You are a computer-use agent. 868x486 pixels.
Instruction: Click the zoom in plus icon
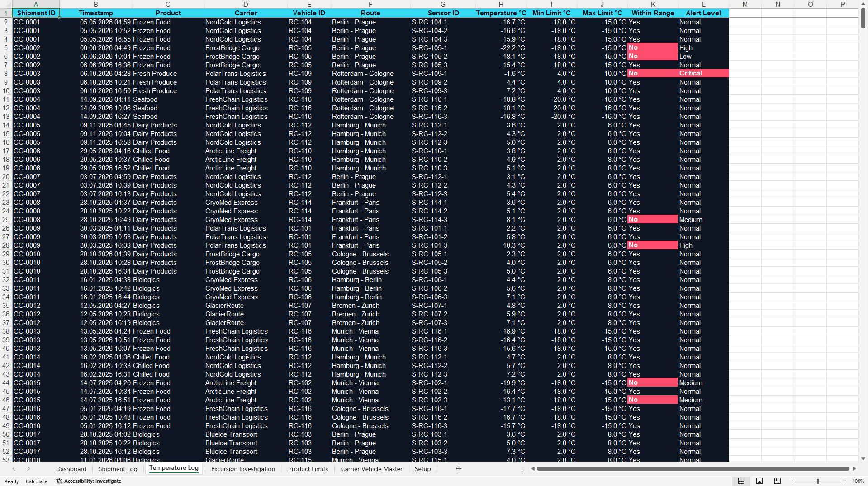coord(844,481)
